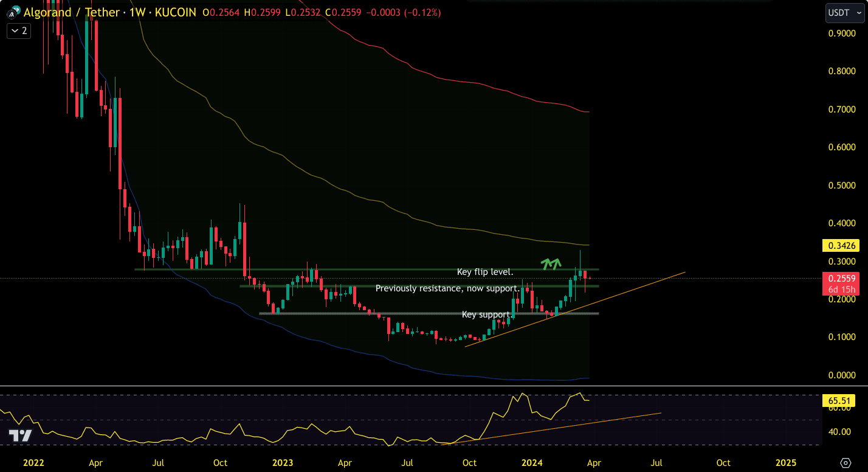Viewport: 868px width, 472px height.
Task: Click the Apr 2024 time axis label
Action: tap(594, 463)
